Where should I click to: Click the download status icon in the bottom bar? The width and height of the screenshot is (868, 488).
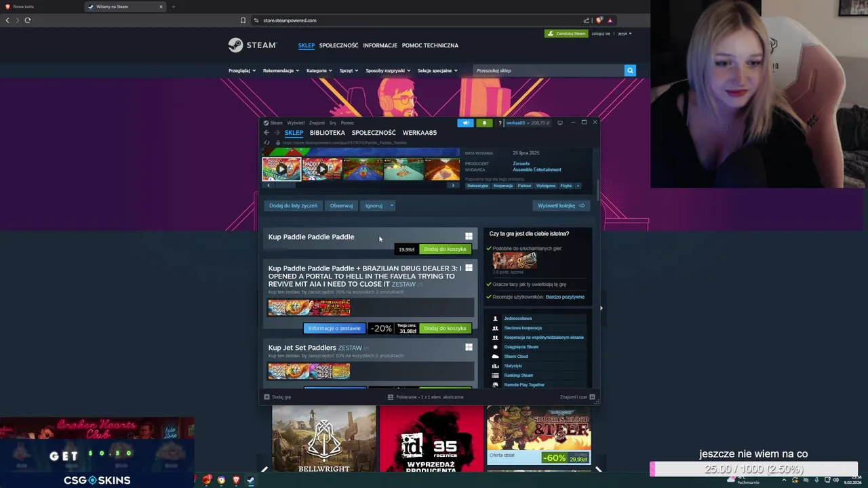pyautogui.click(x=391, y=397)
